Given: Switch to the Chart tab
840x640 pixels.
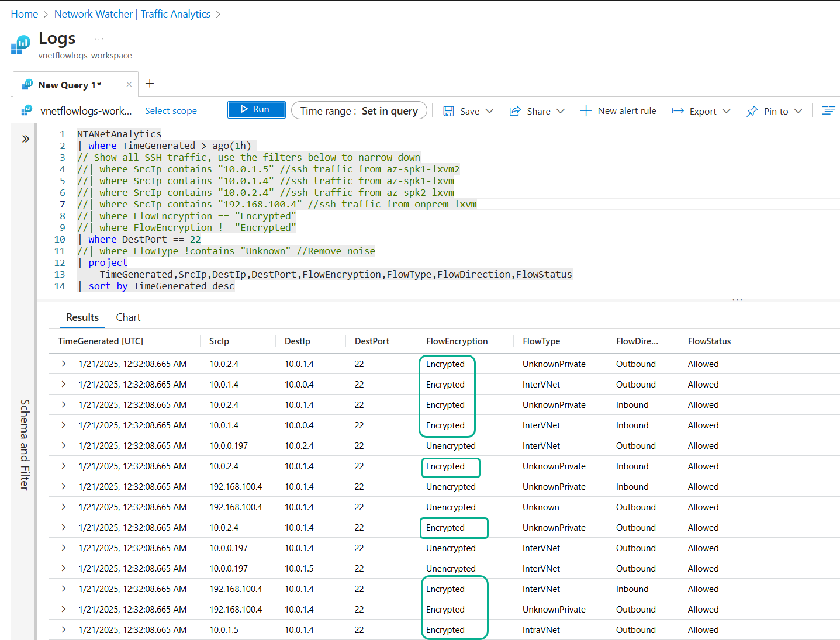Looking at the screenshot, I should click(128, 317).
